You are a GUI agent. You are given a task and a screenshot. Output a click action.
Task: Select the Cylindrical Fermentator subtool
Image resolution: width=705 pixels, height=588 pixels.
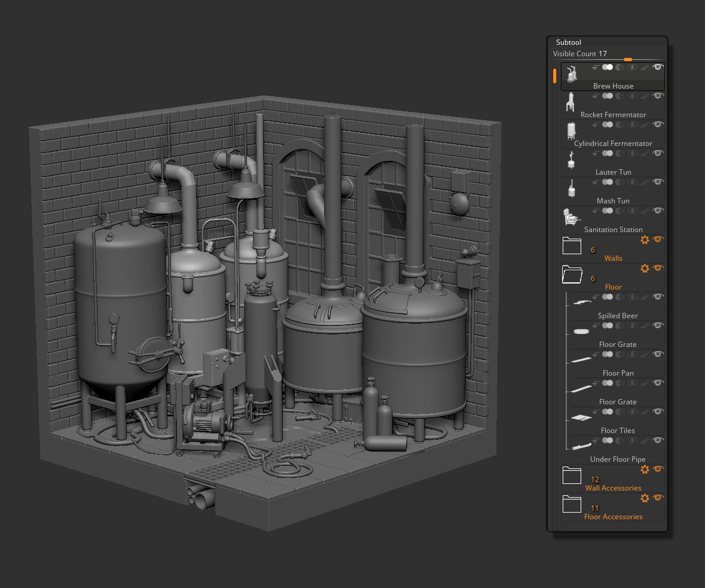pyautogui.click(x=613, y=144)
